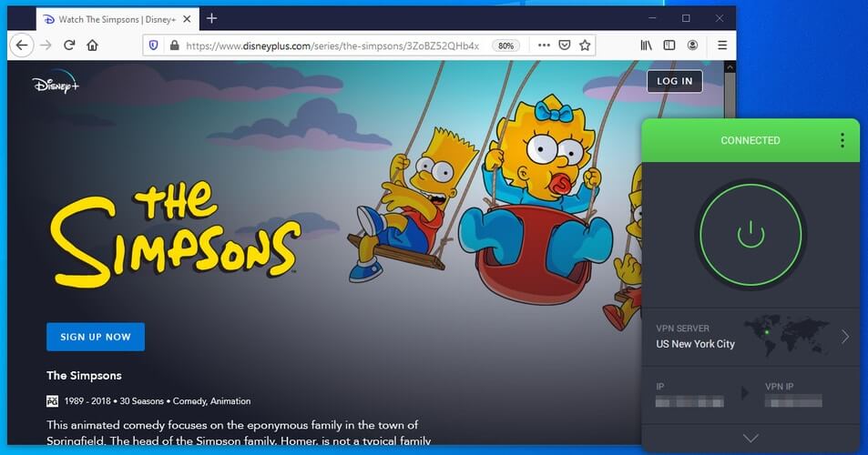Reset the 80% zoom indicator
Image resolution: width=868 pixels, height=455 pixels.
[x=505, y=45]
